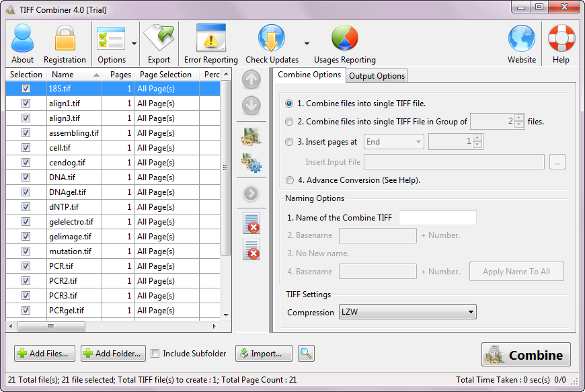This screenshot has height=392, width=585.
Task: Click the image settings gear icon
Action: 251,163
